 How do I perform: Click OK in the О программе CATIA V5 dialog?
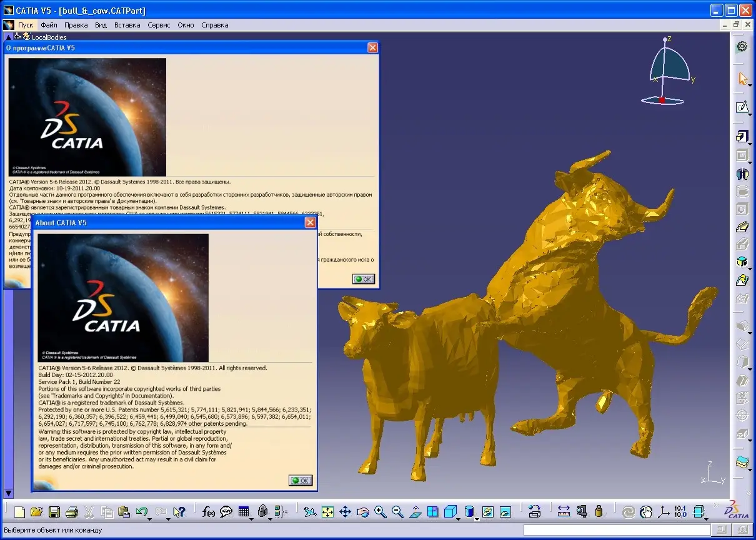pos(364,279)
